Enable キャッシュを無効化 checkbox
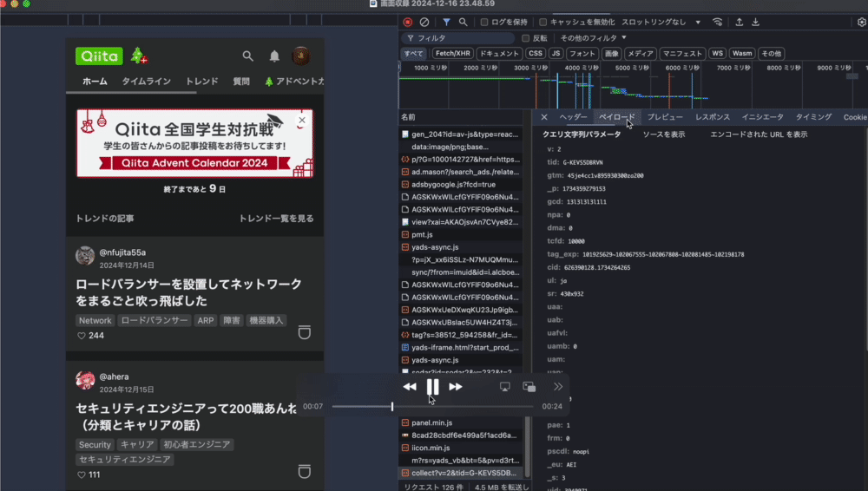Screen dimensions: 868x491 click(x=543, y=23)
